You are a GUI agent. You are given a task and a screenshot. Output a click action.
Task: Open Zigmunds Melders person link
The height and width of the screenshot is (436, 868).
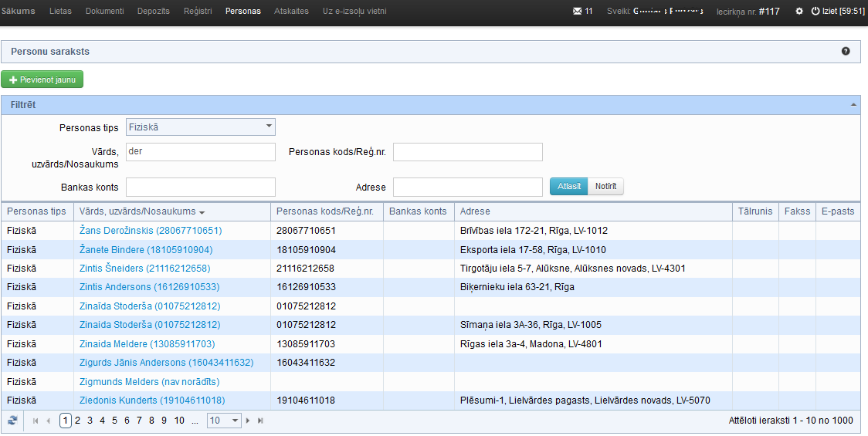[x=150, y=382]
